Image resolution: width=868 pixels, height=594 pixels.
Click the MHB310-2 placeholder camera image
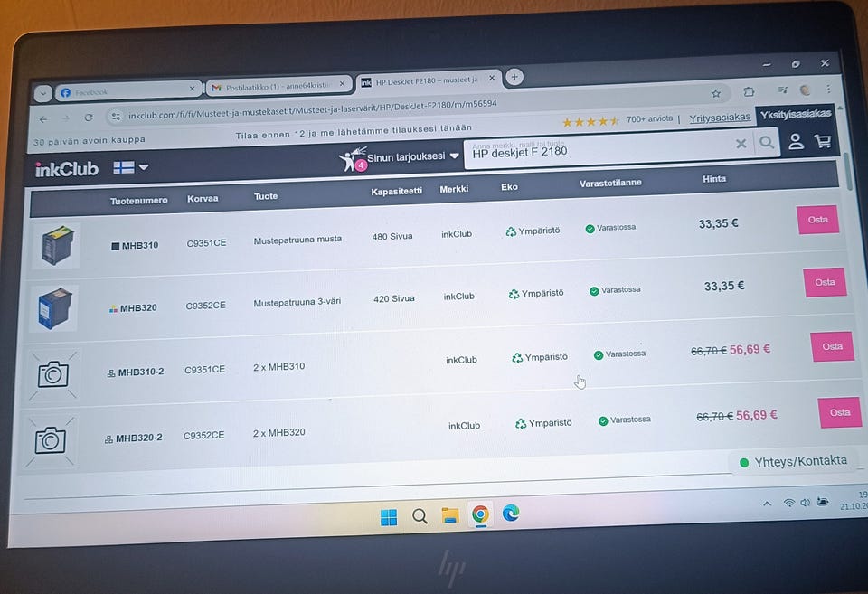pyautogui.click(x=52, y=375)
